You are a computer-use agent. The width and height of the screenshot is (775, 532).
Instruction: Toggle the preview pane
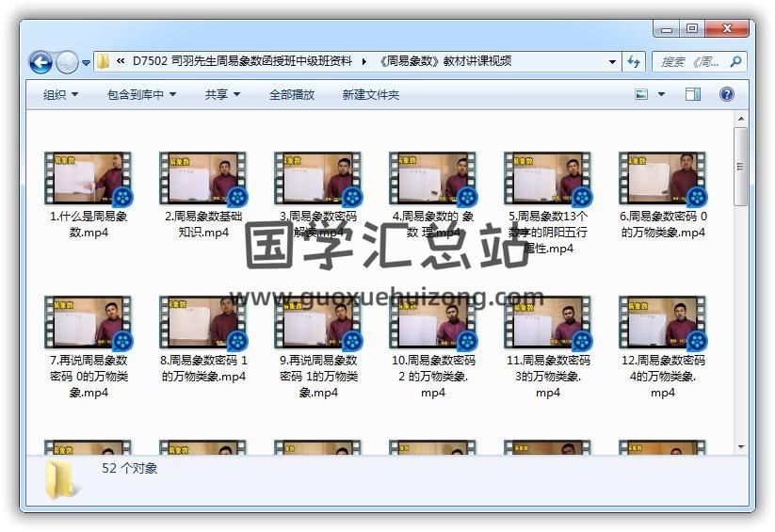[693, 94]
